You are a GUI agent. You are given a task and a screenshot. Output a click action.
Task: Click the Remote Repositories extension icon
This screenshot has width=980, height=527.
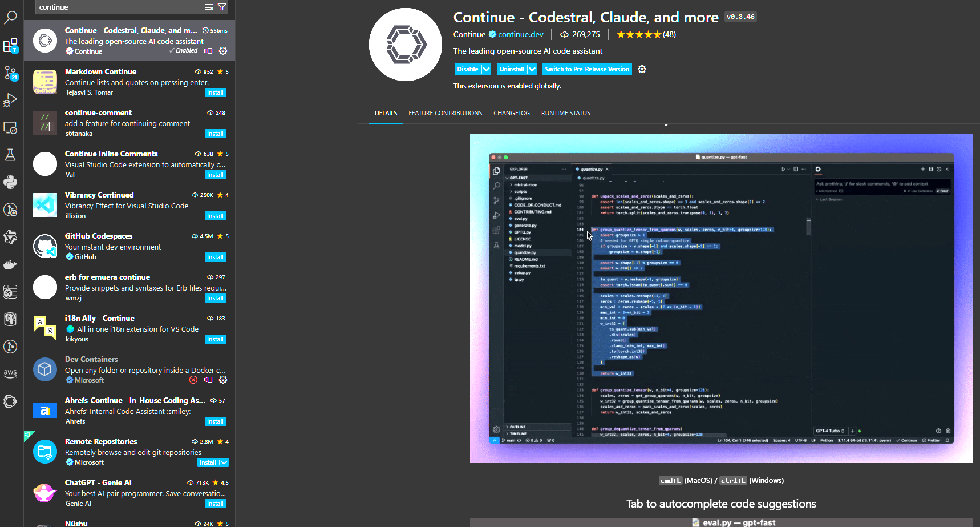coord(45,452)
